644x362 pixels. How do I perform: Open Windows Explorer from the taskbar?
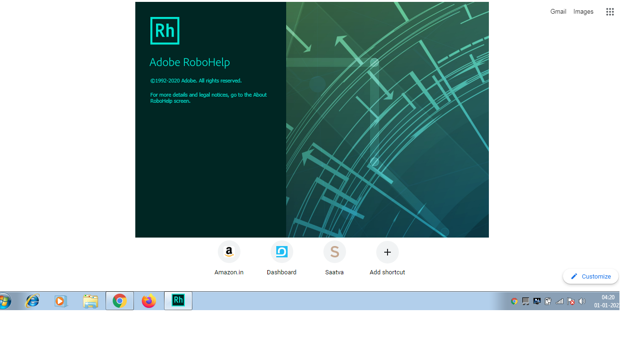pos(90,300)
